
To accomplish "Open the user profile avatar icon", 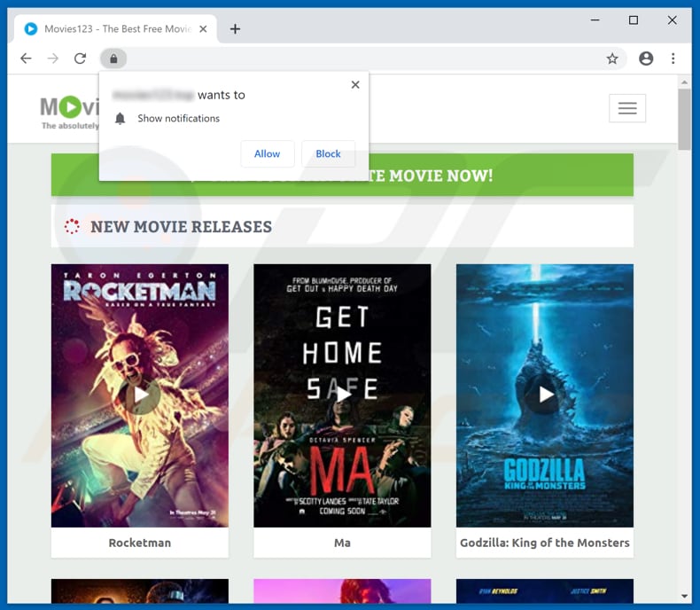I will click(646, 59).
